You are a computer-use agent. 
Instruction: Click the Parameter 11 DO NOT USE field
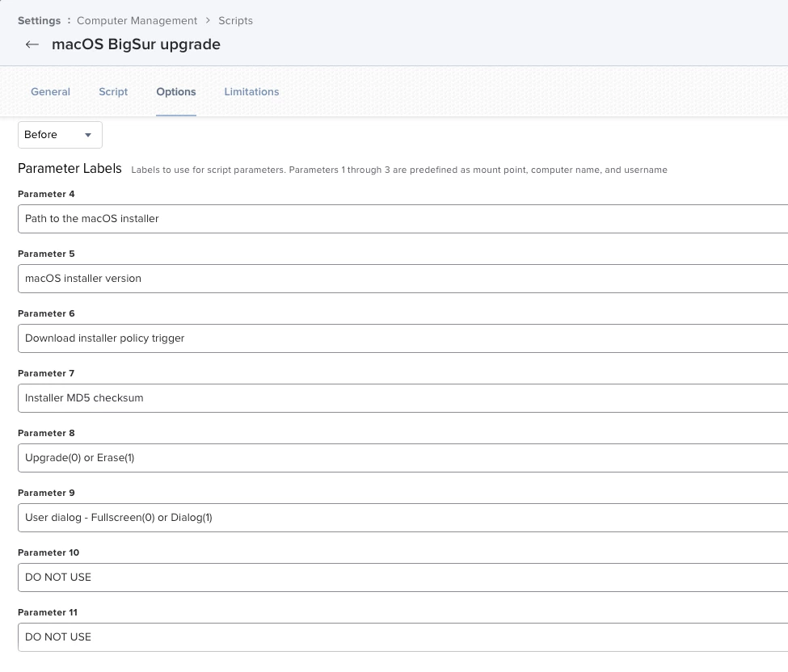coord(403,636)
